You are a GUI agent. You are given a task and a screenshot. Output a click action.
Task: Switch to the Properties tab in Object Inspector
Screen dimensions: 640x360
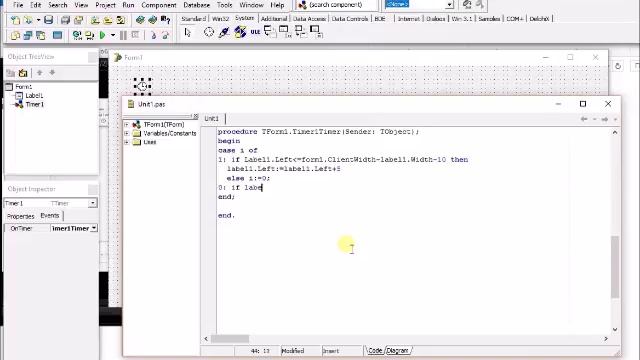(x=20, y=216)
